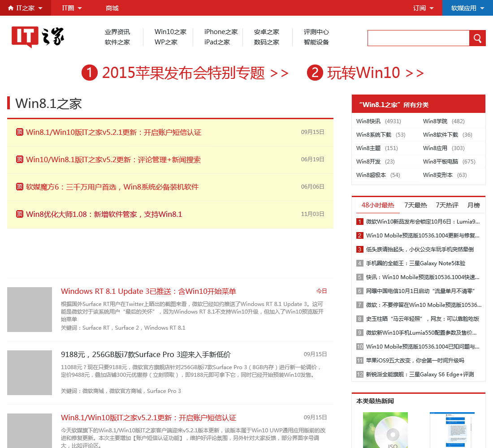This screenshot has height=448, width=493.
Task: Click rank badge 1 in hot list
Action: click(x=360, y=222)
